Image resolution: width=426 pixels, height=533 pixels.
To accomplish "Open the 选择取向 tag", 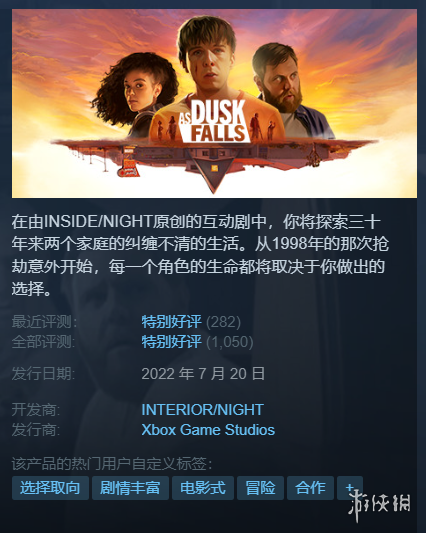I will 50,488.
